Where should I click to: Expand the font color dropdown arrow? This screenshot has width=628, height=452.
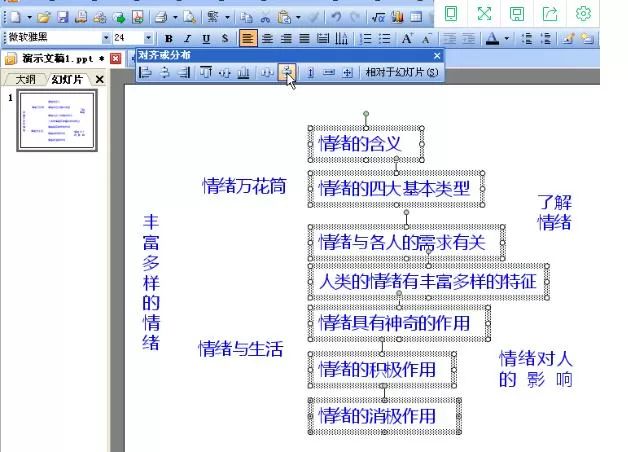coord(507,38)
